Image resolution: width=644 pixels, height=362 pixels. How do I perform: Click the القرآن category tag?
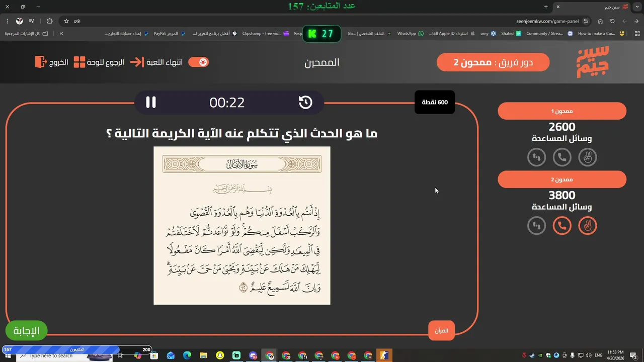click(x=441, y=331)
